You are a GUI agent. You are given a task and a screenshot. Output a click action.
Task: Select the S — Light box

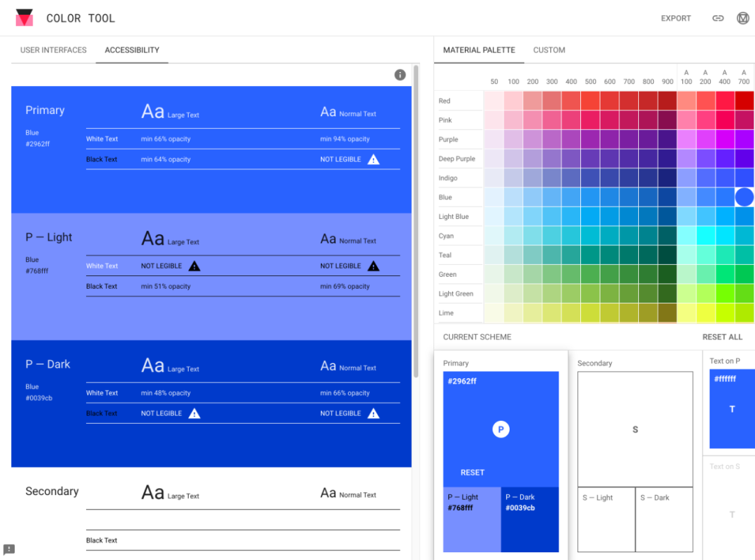(606, 519)
